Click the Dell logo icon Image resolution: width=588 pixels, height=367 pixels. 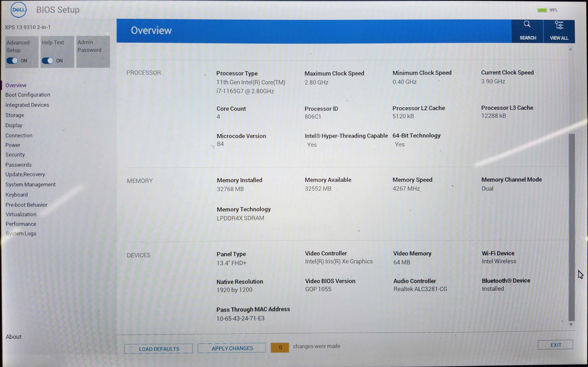(x=18, y=10)
